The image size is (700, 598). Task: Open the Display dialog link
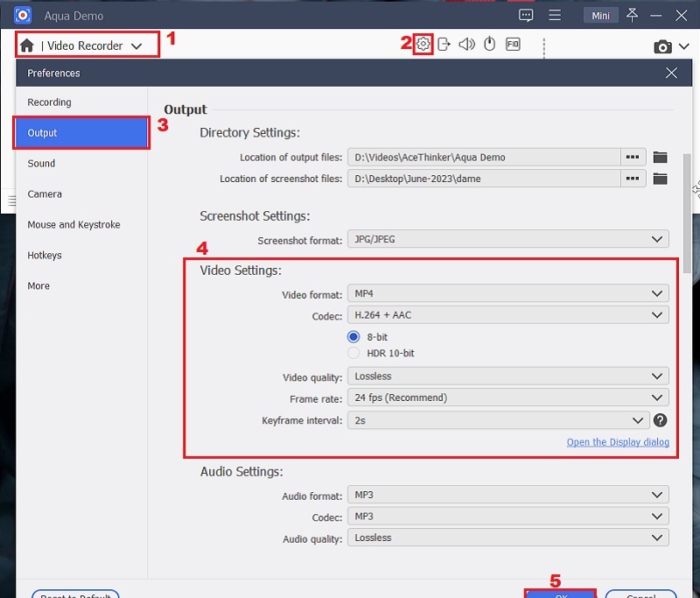pos(618,442)
